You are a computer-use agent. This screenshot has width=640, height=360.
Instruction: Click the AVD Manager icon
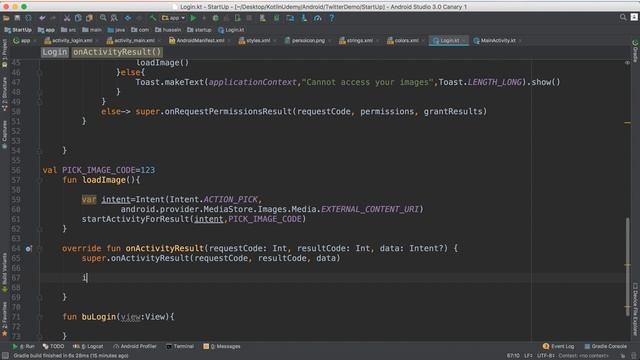tap(262, 18)
